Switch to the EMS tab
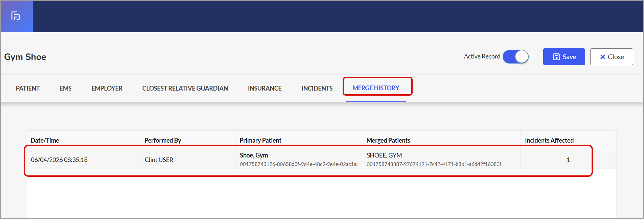The width and height of the screenshot is (644, 219). click(x=65, y=88)
